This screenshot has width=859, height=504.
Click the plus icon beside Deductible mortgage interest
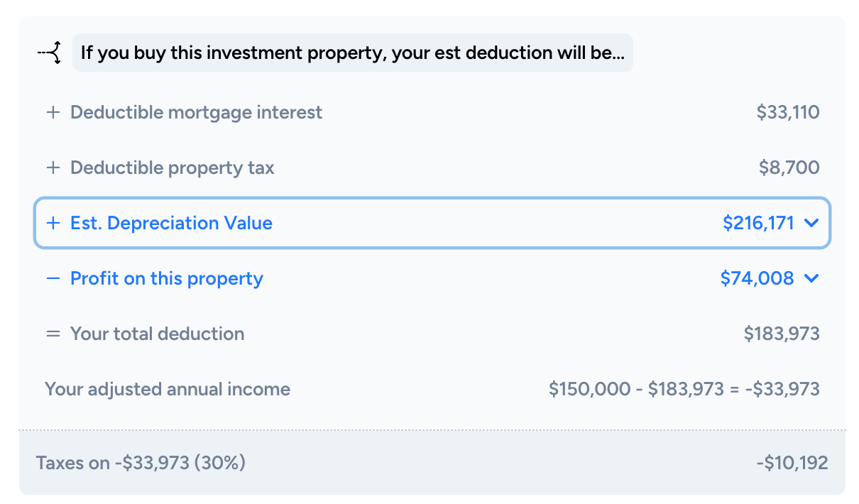[53, 111]
